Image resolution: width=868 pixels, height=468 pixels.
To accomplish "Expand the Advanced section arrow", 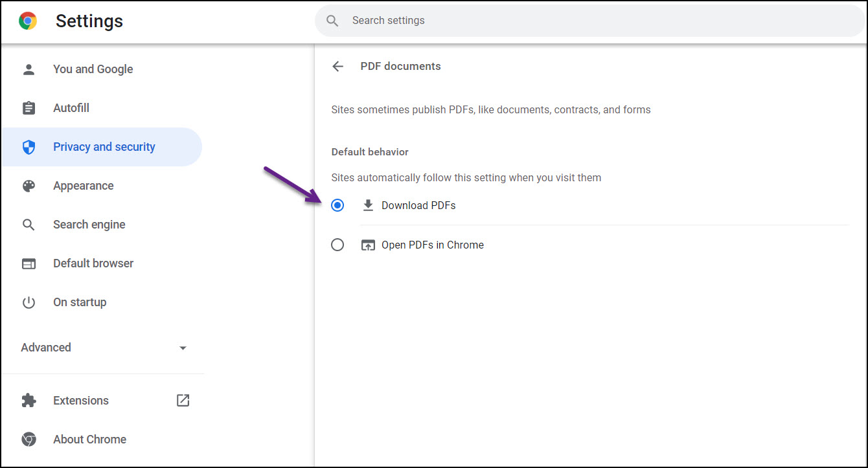I will point(183,348).
